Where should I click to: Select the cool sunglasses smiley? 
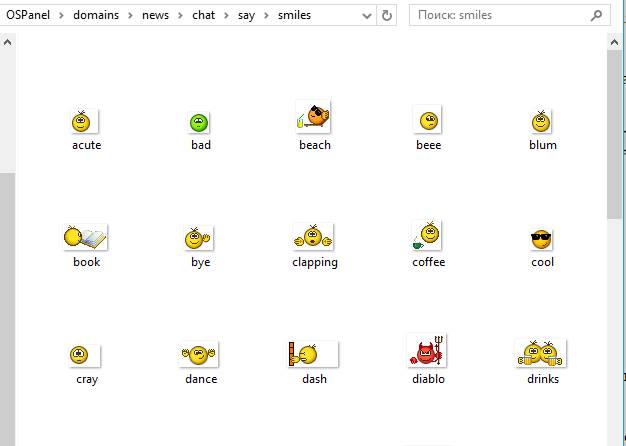click(542, 239)
